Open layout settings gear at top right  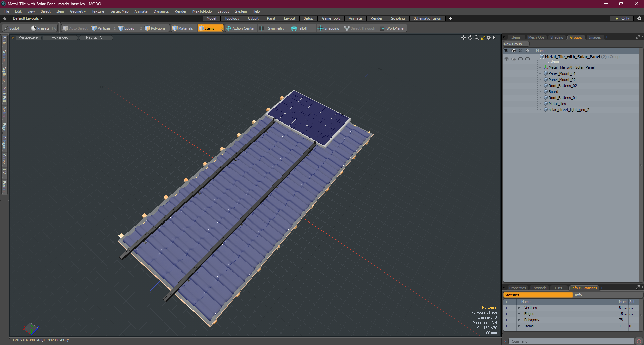(639, 18)
